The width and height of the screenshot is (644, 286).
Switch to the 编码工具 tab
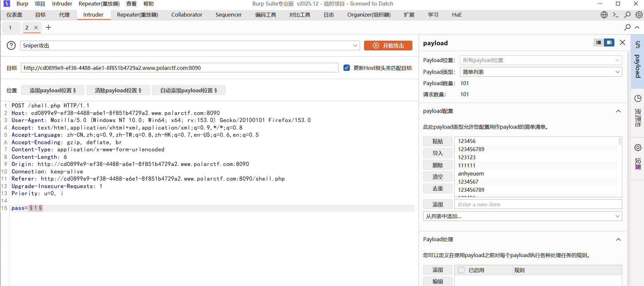[x=266, y=15]
